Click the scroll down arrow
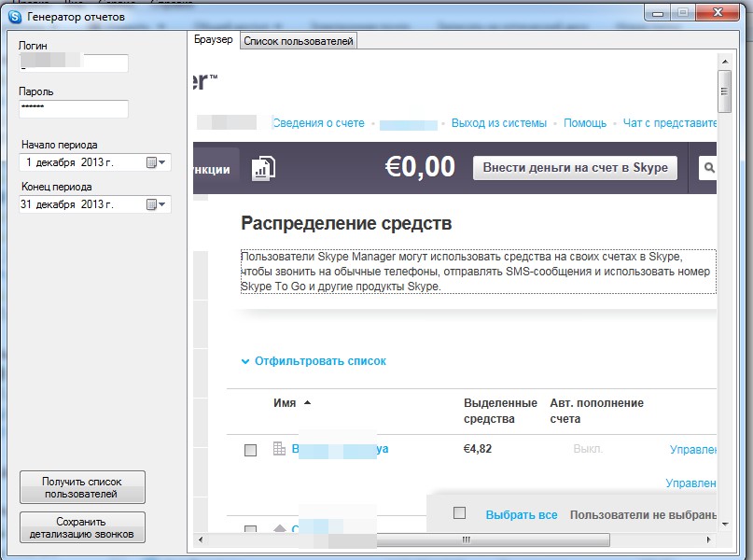The height and width of the screenshot is (560, 753). (725, 524)
